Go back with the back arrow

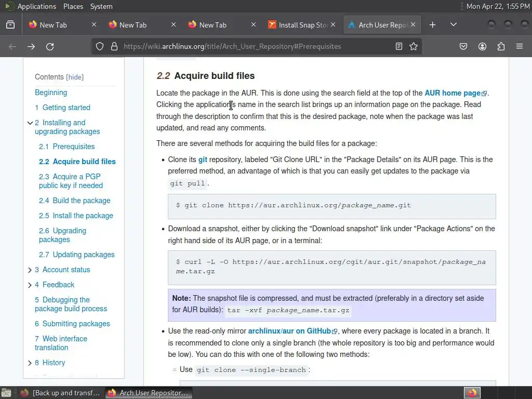[x=12, y=46]
